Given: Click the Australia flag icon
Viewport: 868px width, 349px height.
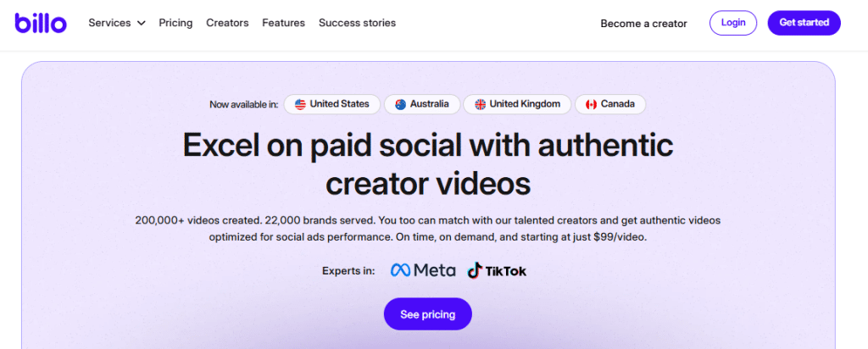Looking at the screenshot, I should [400, 104].
